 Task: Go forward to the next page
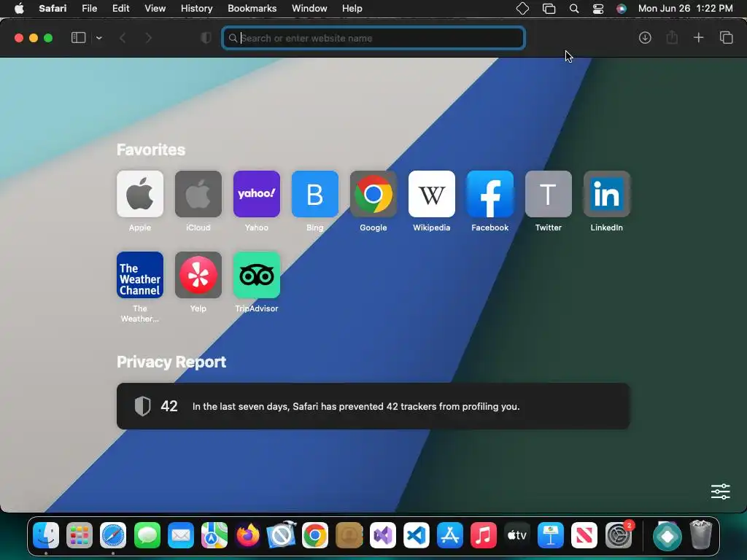point(149,38)
